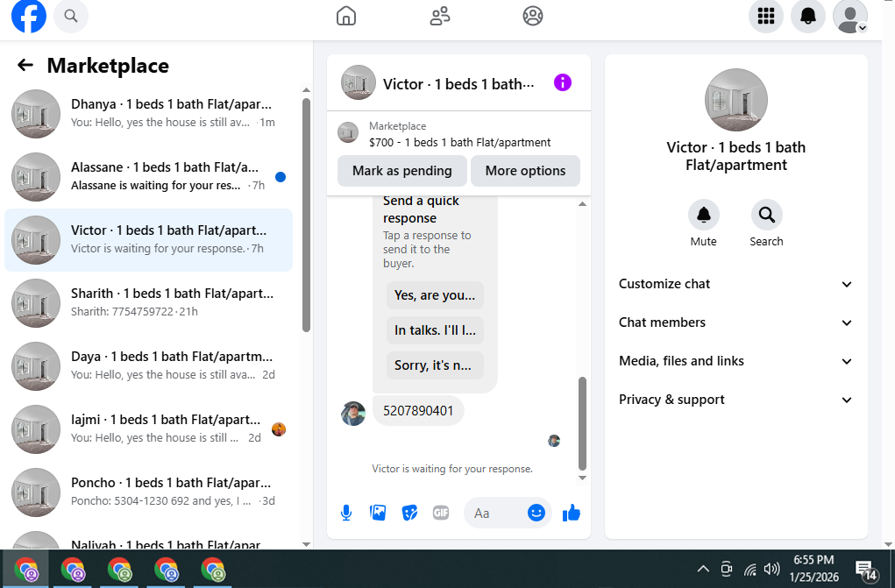Send quick response 'Yes, are you...'

click(435, 295)
